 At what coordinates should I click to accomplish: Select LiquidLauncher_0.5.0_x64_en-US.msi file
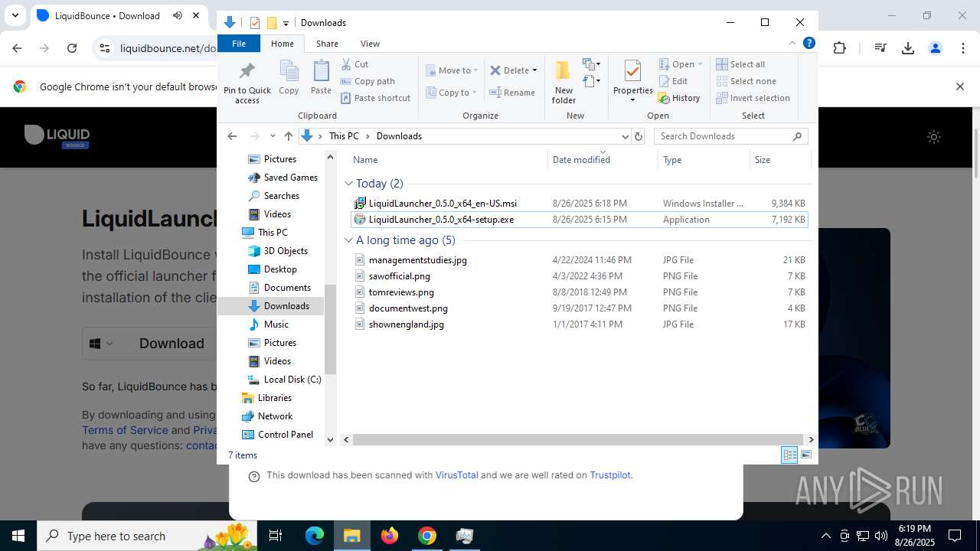click(x=580, y=204)
